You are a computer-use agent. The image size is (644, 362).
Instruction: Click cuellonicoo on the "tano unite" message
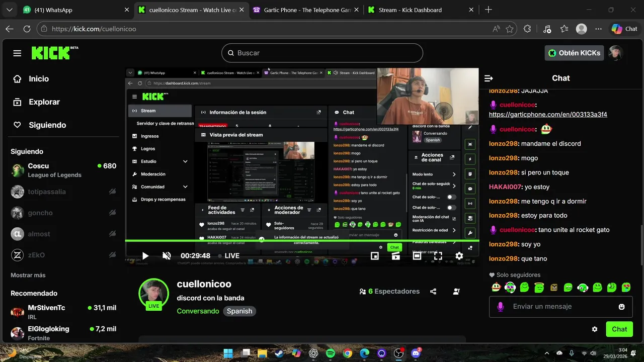(x=517, y=230)
